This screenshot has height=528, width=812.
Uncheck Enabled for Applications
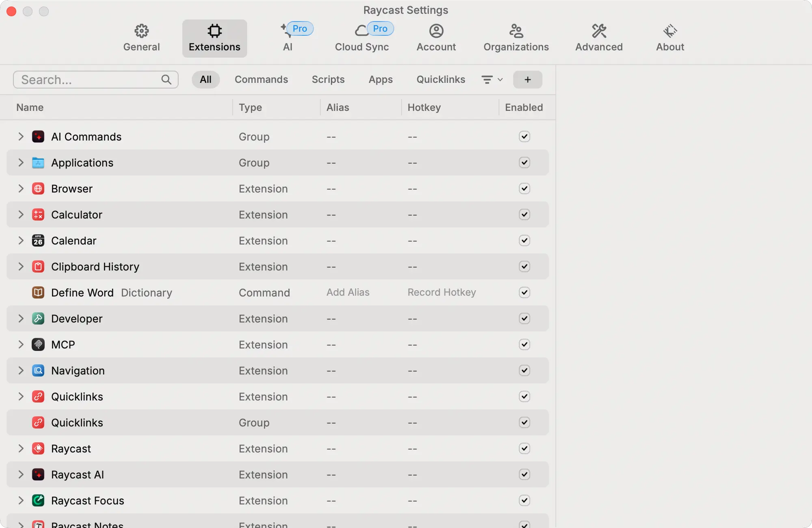point(525,162)
